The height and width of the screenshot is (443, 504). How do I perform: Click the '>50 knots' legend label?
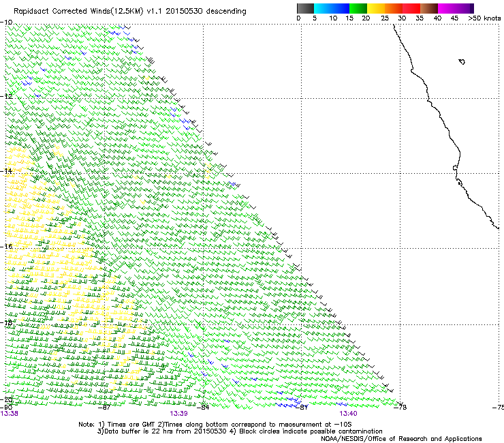click(x=484, y=18)
